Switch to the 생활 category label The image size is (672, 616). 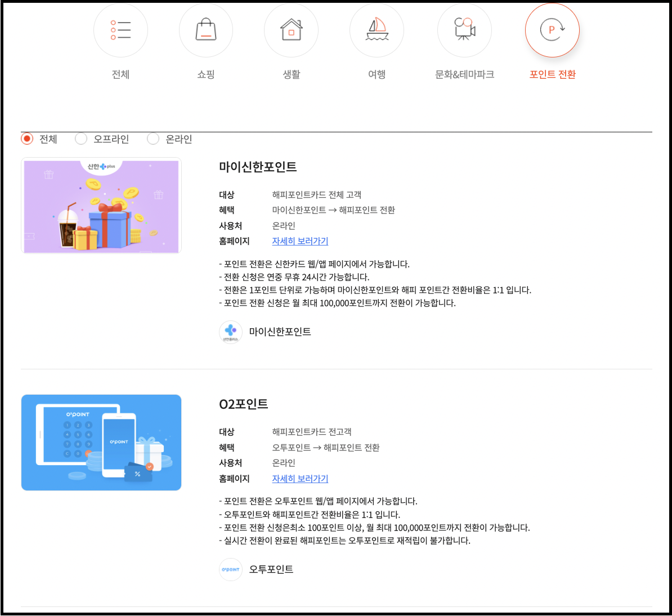pyautogui.click(x=292, y=74)
